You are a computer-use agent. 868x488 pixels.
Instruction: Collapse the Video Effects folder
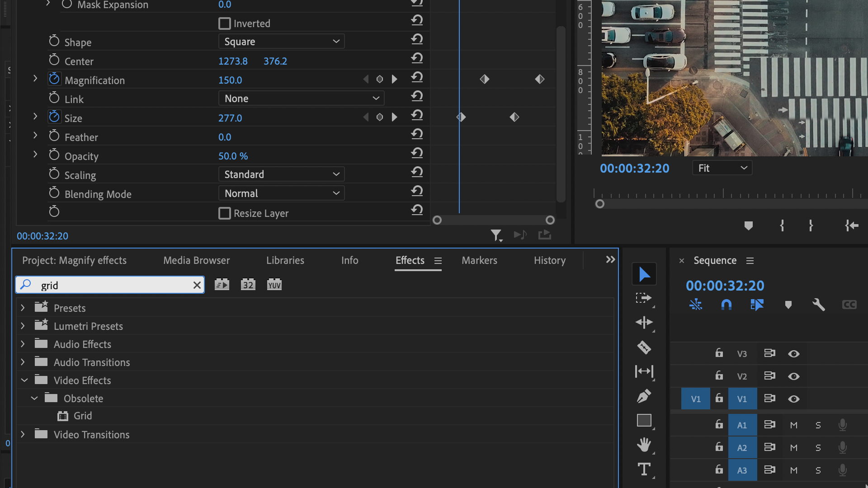[24, 380]
